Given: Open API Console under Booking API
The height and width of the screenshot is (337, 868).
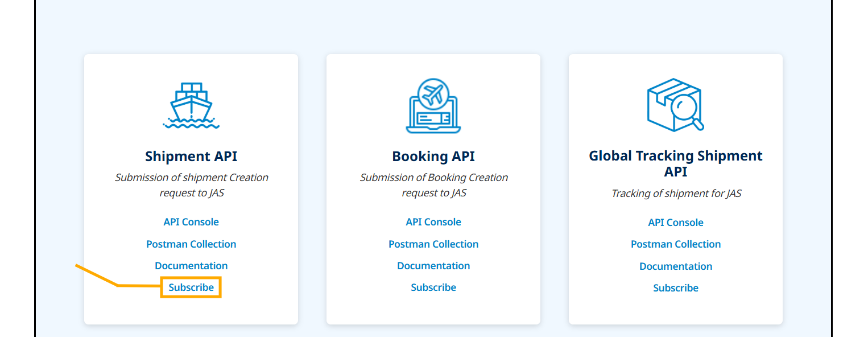Looking at the screenshot, I should 433,222.
